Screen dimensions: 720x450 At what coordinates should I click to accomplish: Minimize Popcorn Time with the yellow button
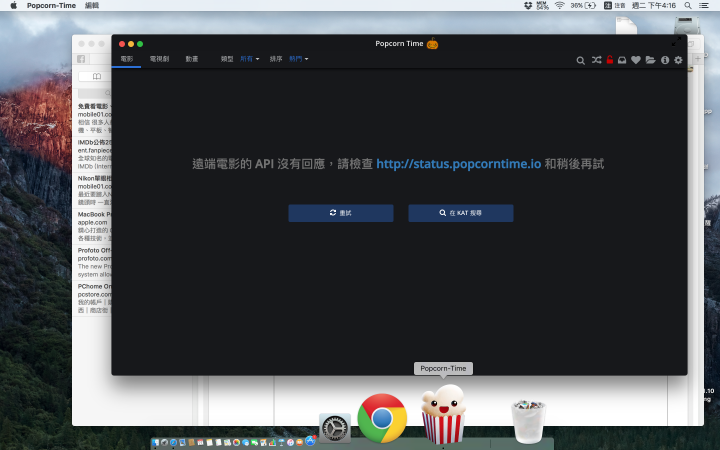tap(131, 44)
